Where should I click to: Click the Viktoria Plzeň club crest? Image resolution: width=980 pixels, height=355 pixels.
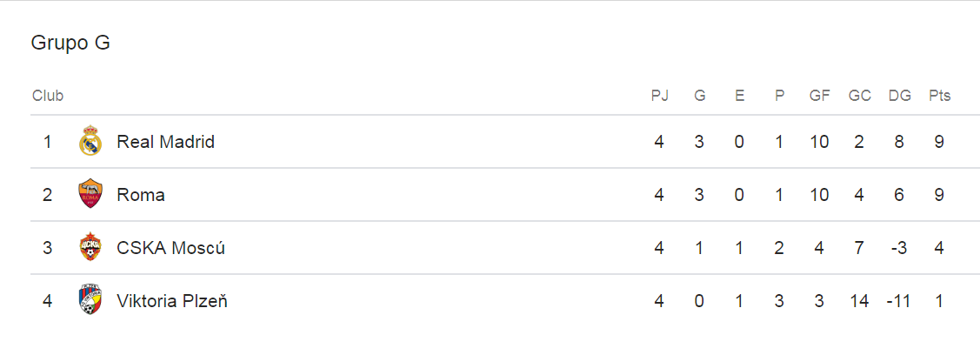pos(90,301)
